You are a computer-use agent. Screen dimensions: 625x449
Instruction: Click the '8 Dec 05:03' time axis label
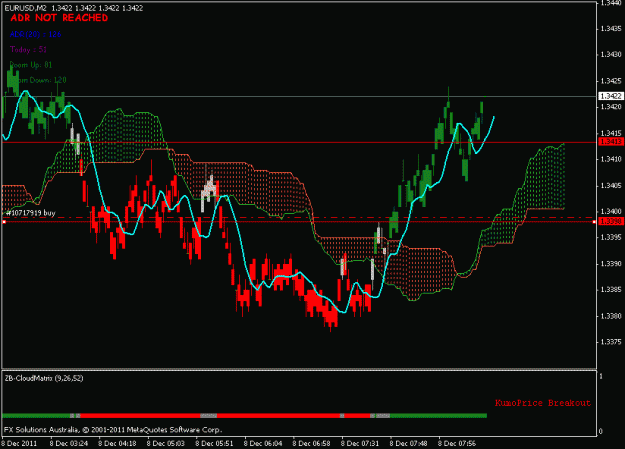click(x=166, y=443)
